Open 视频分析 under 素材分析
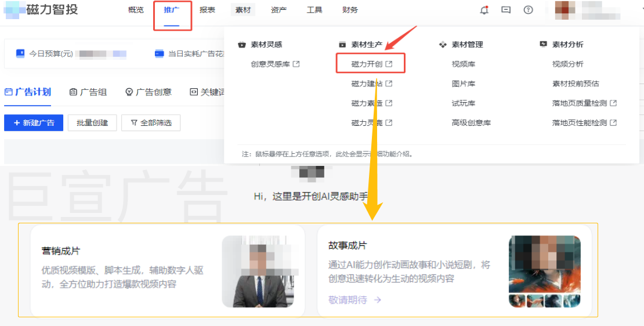The height and width of the screenshot is (326, 644). (567, 64)
